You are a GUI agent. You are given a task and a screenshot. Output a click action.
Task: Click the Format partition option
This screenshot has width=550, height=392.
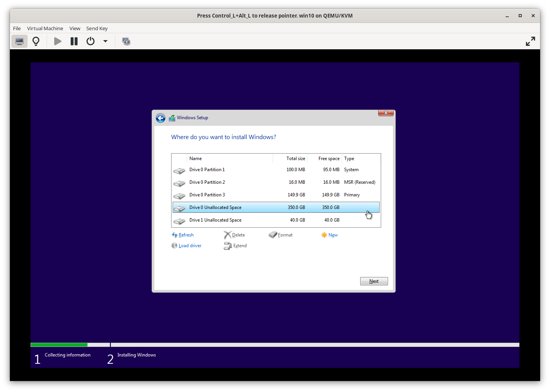(285, 235)
